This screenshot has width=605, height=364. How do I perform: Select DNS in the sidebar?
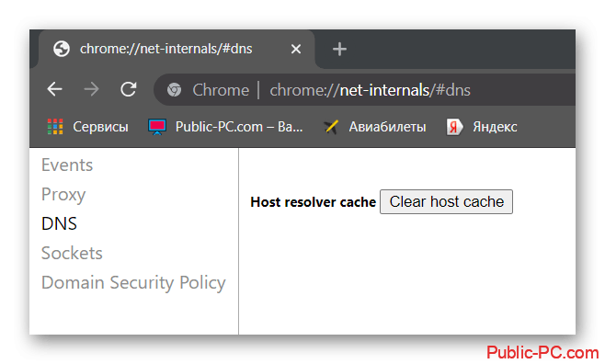pyautogui.click(x=60, y=223)
